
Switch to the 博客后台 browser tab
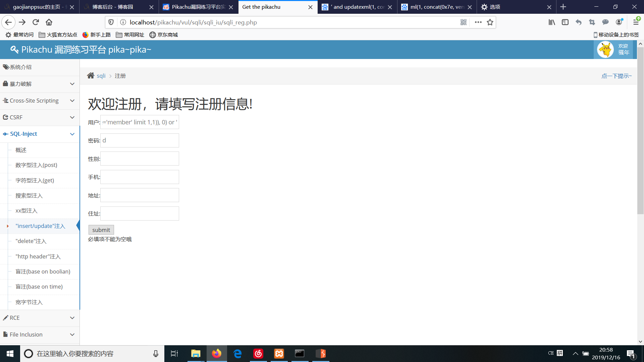pyautogui.click(x=113, y=7)
